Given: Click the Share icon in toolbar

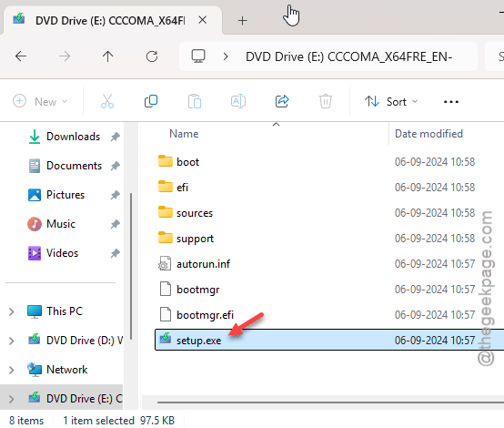Looking at the screenshot, I should (x=282, y=101).
